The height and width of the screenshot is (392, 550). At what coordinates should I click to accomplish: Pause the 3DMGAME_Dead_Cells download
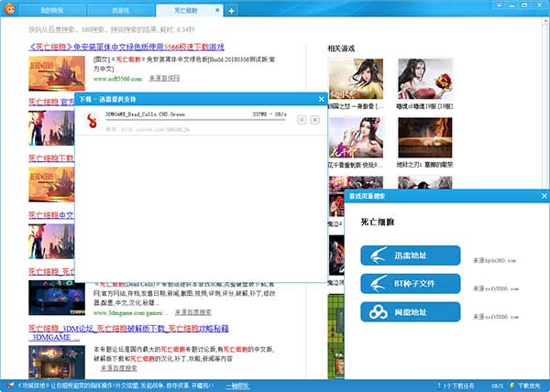(x=302, y=120)
